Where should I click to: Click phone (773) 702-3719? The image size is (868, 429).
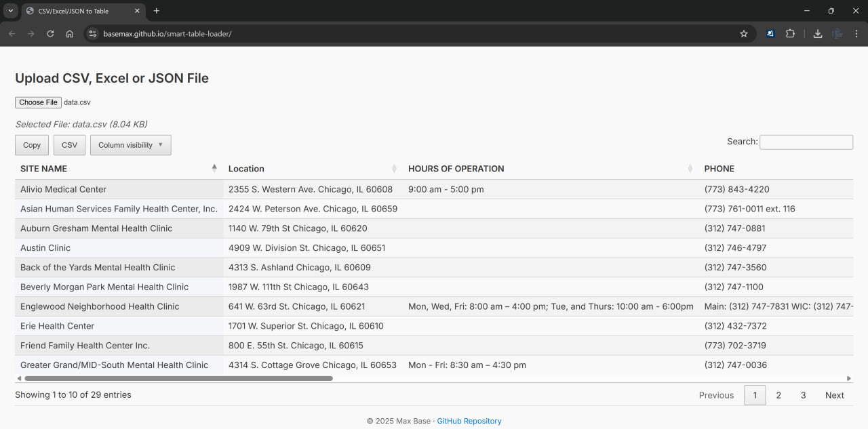tap(736, 346)
